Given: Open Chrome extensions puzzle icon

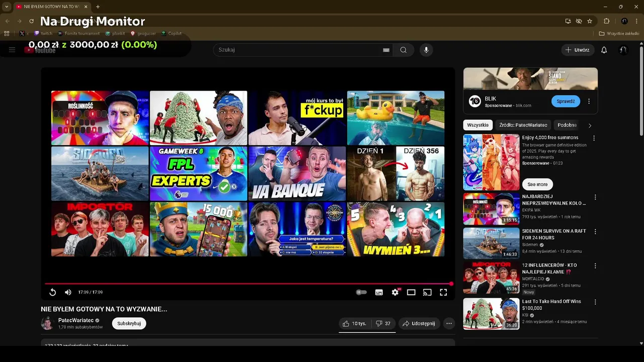Looking at the screenshot, I should [606, 21].
